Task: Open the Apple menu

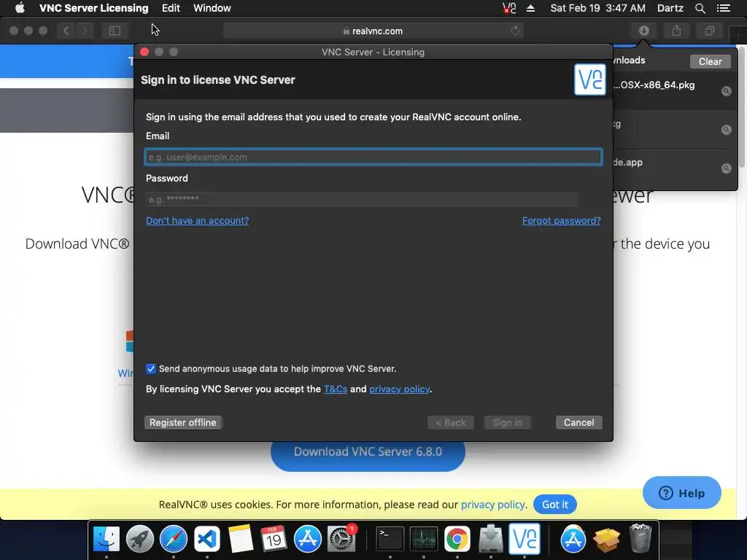Action: tap(20, 8)
